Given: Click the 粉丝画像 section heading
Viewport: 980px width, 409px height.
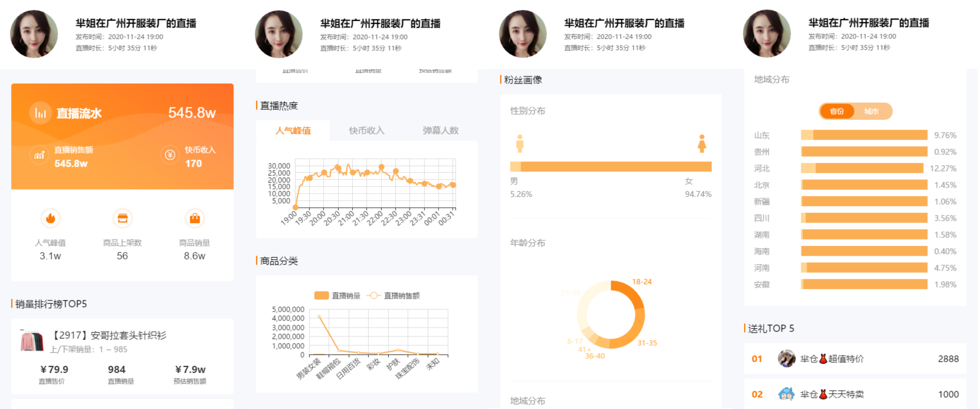Looking at the screenshot, I should coord(523,80).
